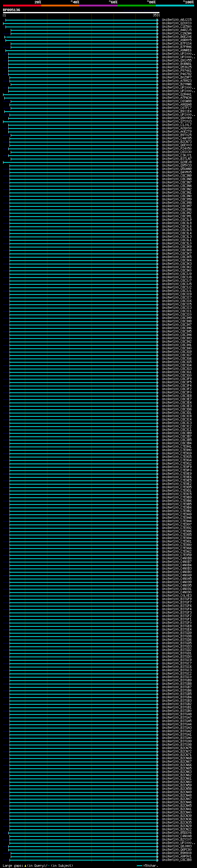Select hit label UniRef100_Q8JHH3
197x868 pixels.
tap(177, 846)
